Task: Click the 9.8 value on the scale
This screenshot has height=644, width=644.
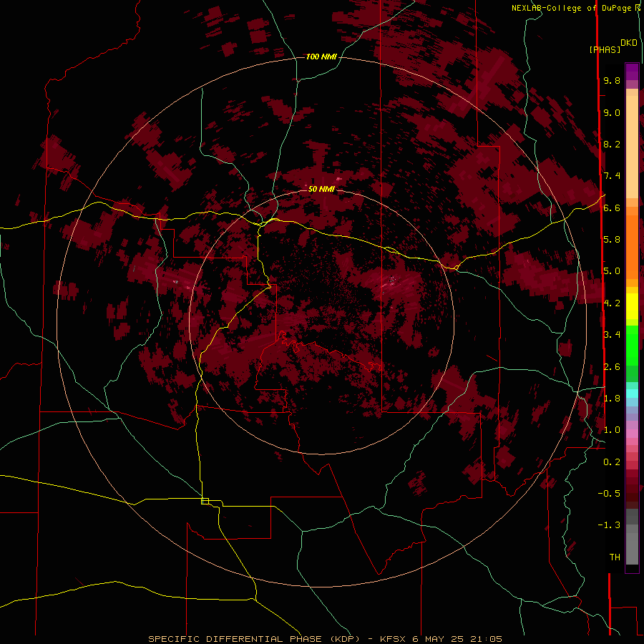Action: coord(612,80)
